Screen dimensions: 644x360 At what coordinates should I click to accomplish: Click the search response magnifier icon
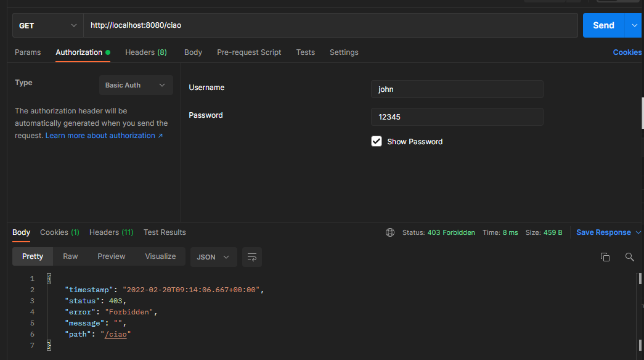pyautogui.click(x=629, y=257)
